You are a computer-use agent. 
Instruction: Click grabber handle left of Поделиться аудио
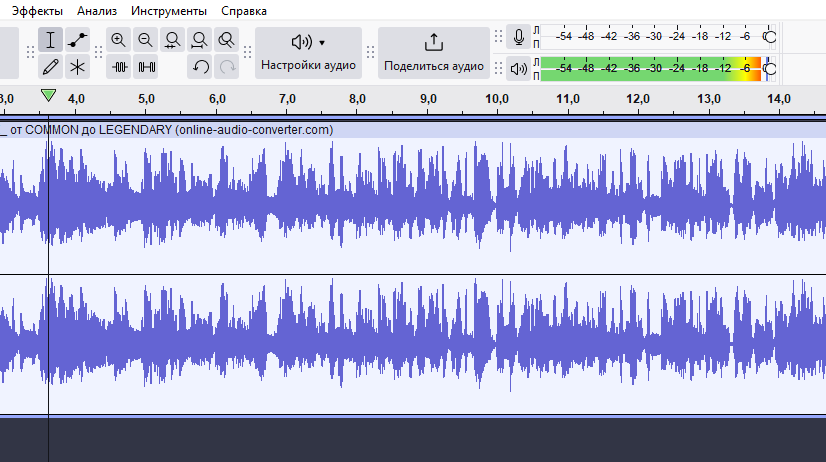coord(370,52)
